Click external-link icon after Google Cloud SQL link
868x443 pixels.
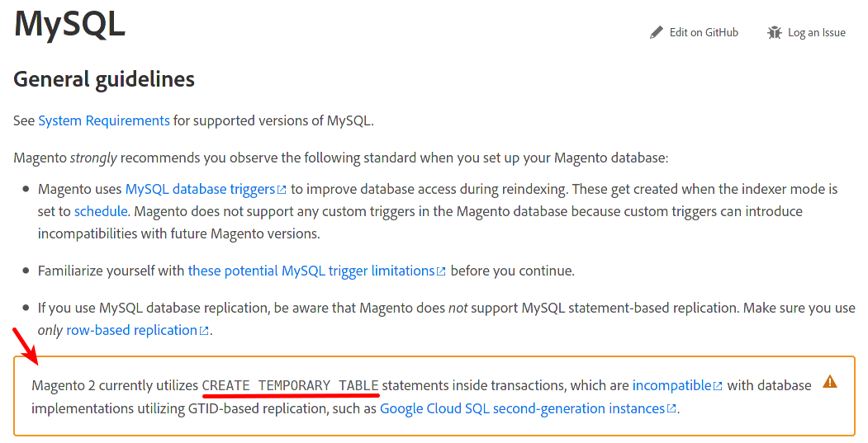click(x=672, y=409)
